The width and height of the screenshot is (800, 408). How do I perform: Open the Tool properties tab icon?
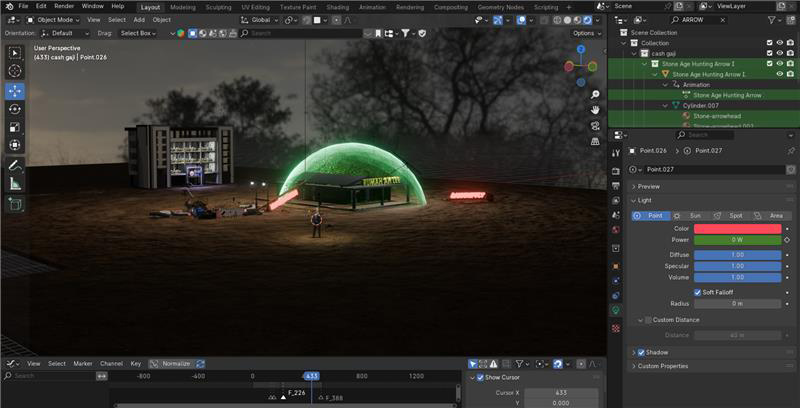point(616,153)
